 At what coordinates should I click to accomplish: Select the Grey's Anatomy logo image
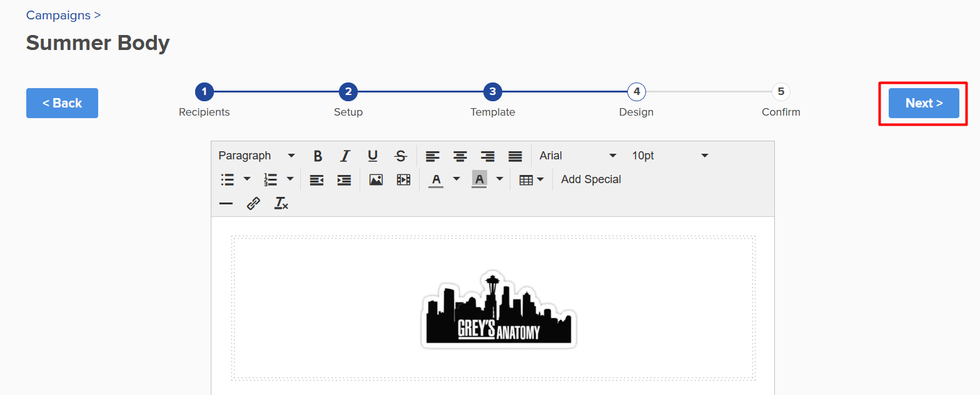pos(498,310)
